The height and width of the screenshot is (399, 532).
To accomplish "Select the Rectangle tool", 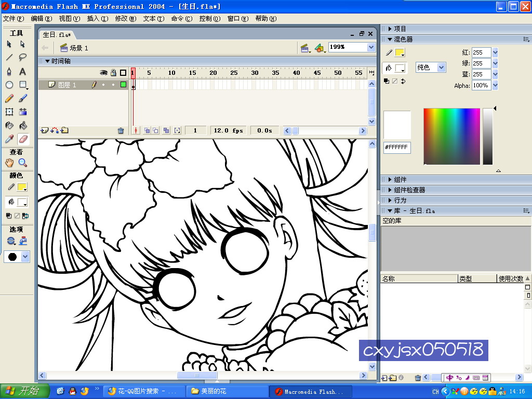I will [x=23, y=85].
